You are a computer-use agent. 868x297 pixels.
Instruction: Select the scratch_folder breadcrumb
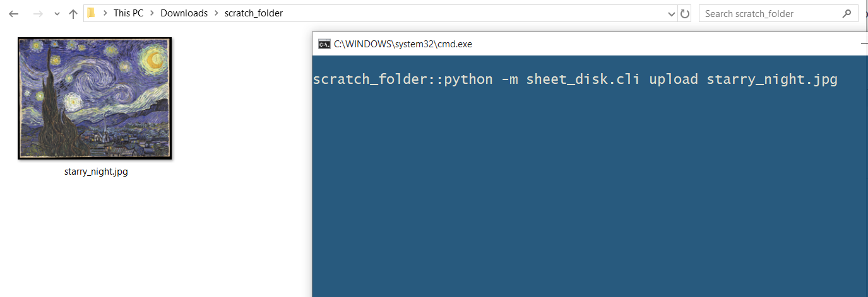coord(254,13)
